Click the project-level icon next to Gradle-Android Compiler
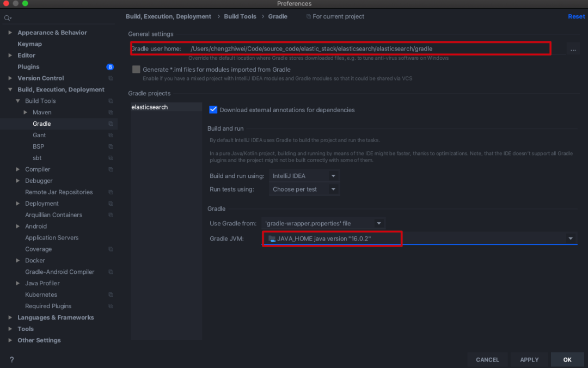This screenshot has width=588, height=368. 111,272
